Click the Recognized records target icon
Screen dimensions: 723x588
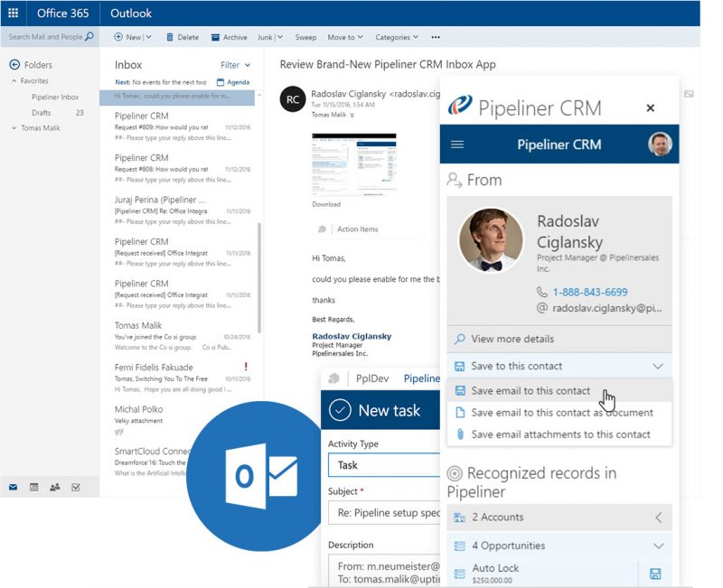click(455, 473)
